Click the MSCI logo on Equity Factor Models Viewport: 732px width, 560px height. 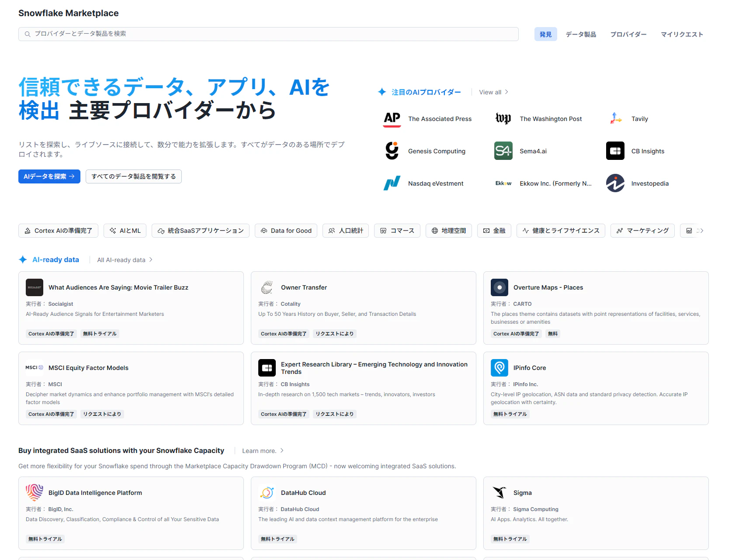35,368
